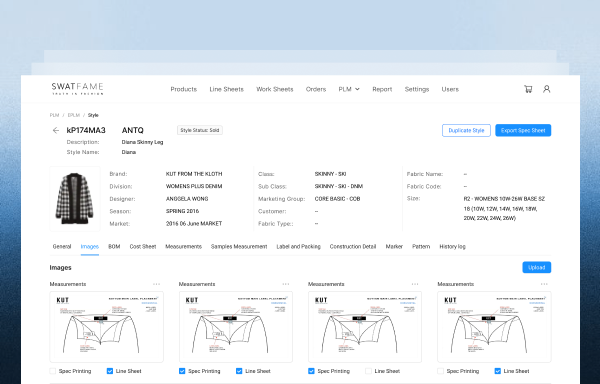Screen dimensions: 600x384
Task: Open the user profile icon
Action: [546, 89]
